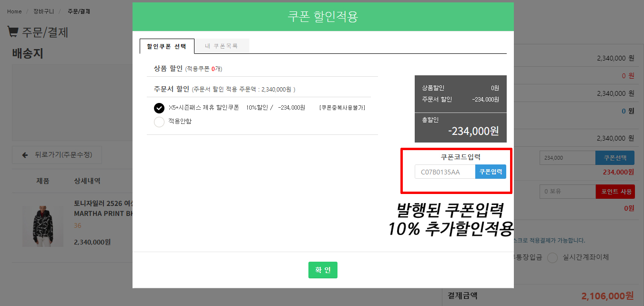Choose the 적용안함 radio option

159,122
